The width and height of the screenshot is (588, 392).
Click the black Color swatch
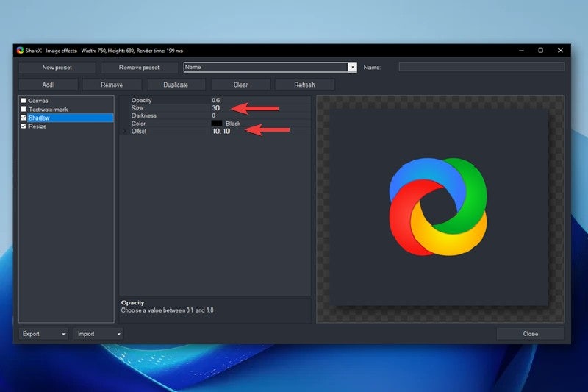coord(217,123)
